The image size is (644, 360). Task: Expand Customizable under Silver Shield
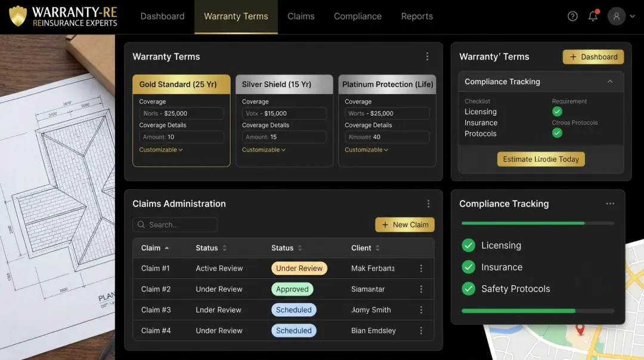(x=264, y=150)
